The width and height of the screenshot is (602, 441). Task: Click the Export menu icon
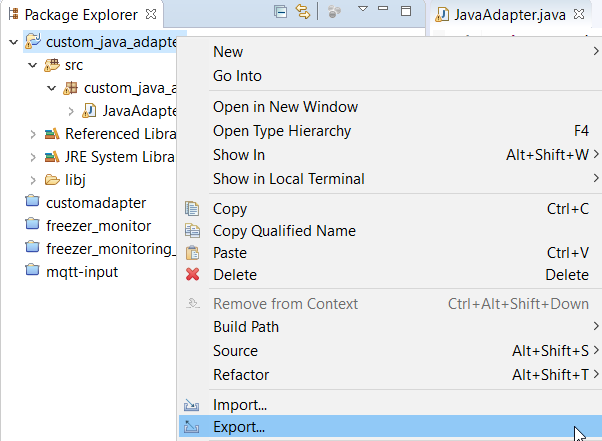(192, 426)
